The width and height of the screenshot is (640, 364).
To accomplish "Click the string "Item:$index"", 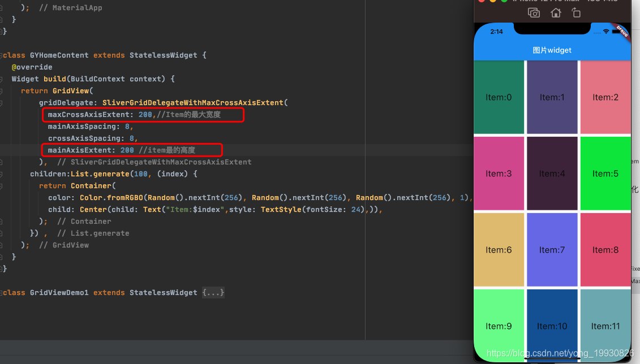I will click(195, 209).
